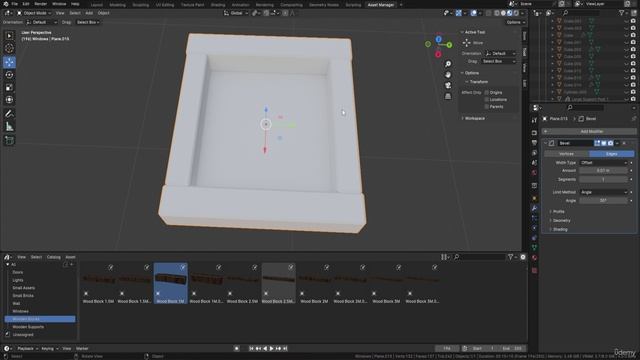Switch perspective/orthographic with the grid icon
This screenshot has width=640, height=360.
[x=448, y=96]
